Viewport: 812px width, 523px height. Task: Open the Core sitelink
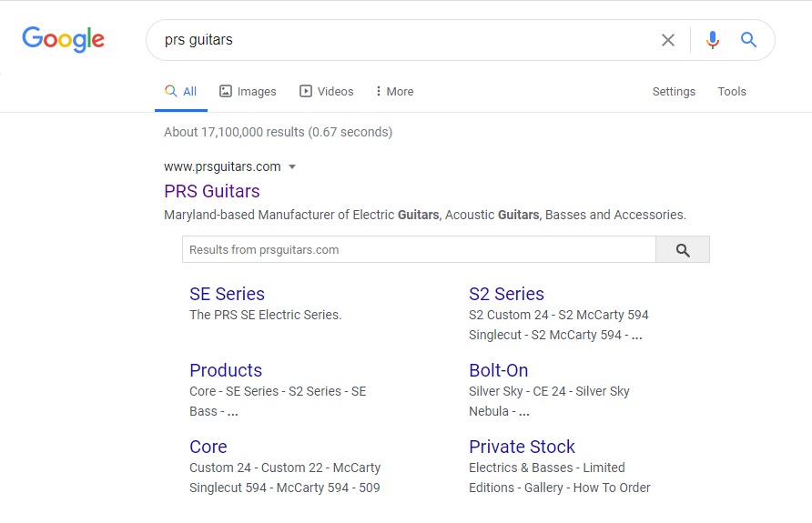(x=208, y=447)
